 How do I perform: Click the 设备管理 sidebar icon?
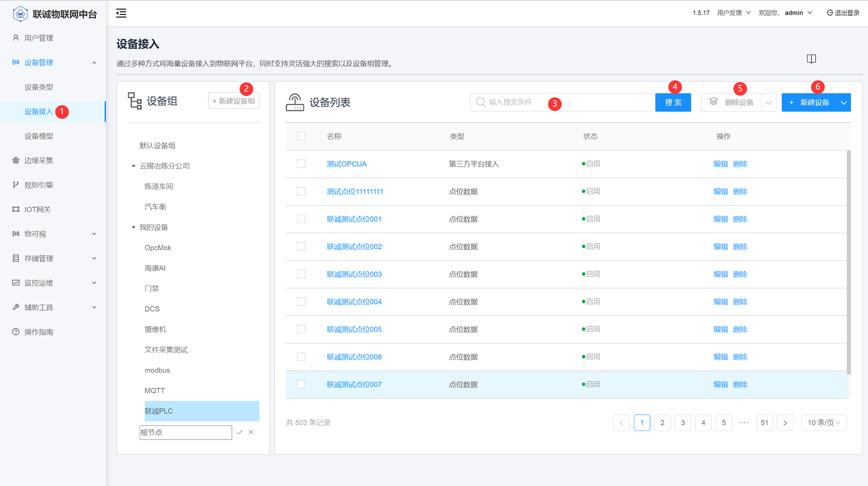pos(16,62)
